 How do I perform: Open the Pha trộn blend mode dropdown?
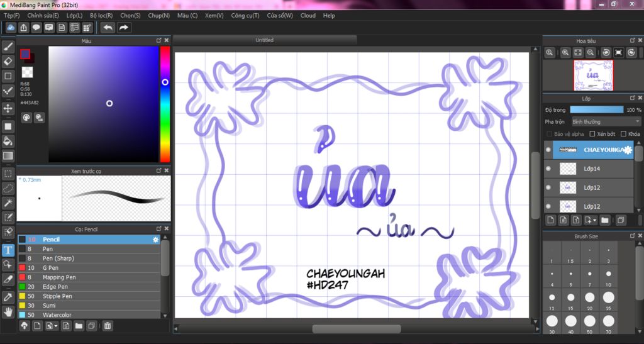pos(606,122)
